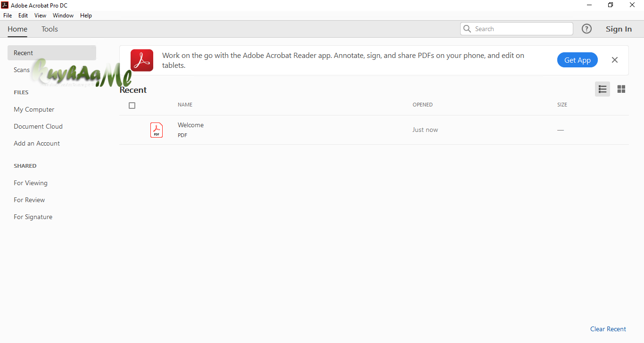Restore down the Acrobat window

click(x=611, y=5)
